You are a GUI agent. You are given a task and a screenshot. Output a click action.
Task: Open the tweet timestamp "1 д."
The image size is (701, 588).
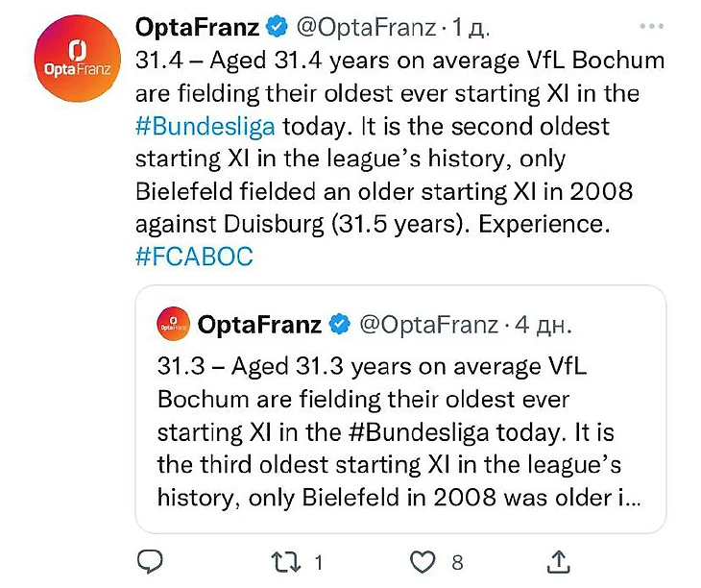[471, 27]
